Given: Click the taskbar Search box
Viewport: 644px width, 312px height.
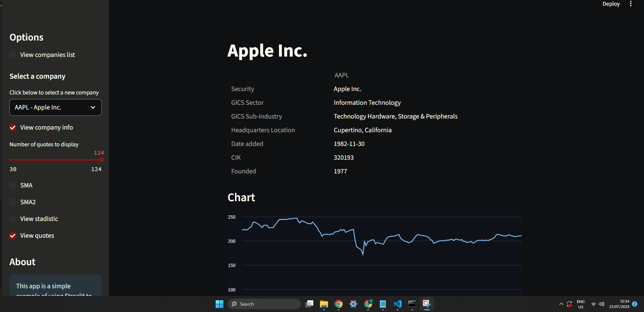Looking at the screenshot, I should pyautogui.click(x=264, y=304).
